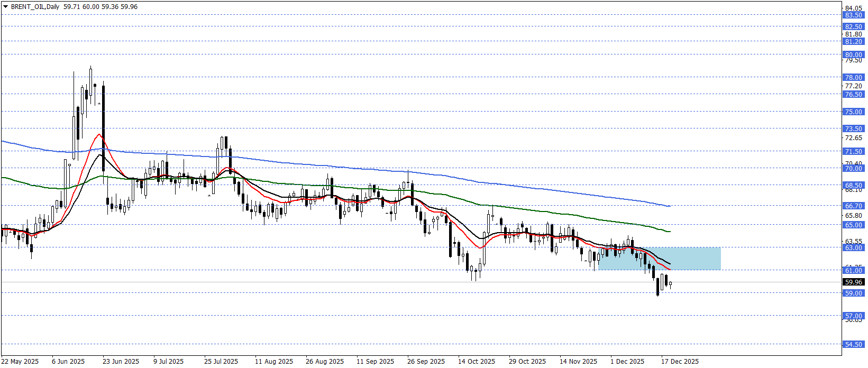The image size is (868, 368).
Task: Click the 72.65 axis scale value
Action: [854, 138]
